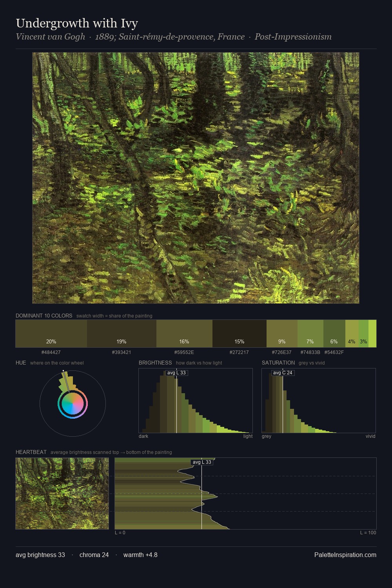The image size is (392, 588).
Task: Click the 'light' axis label under Brightness
Action: click(248, 436)
